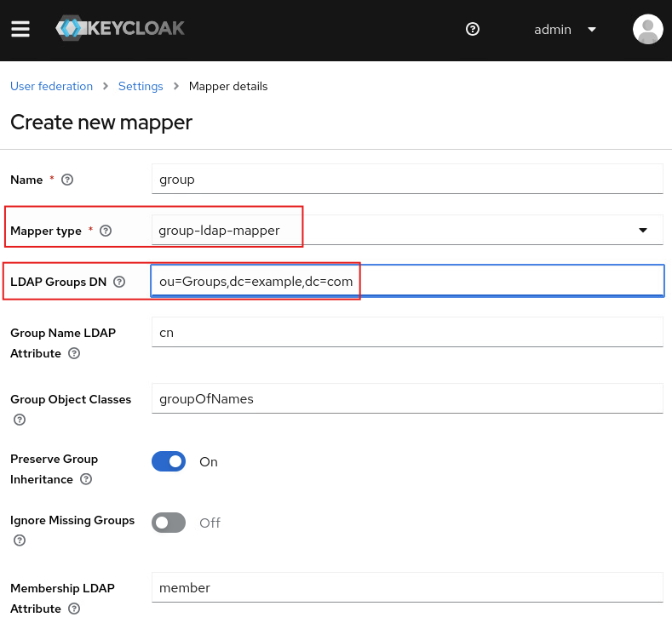Show help for Ignore Missing Groups
Image resolution: width=672 pixels, height=623 pixels.
pos(20,540)
